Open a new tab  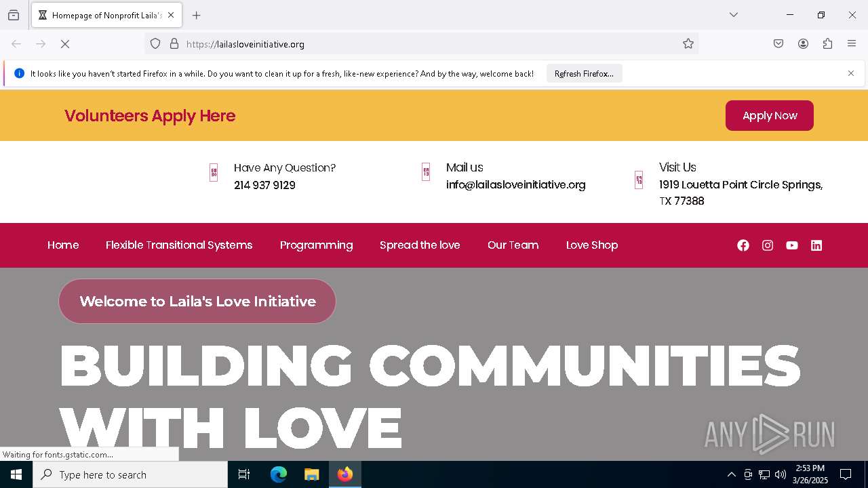(197, 15)
